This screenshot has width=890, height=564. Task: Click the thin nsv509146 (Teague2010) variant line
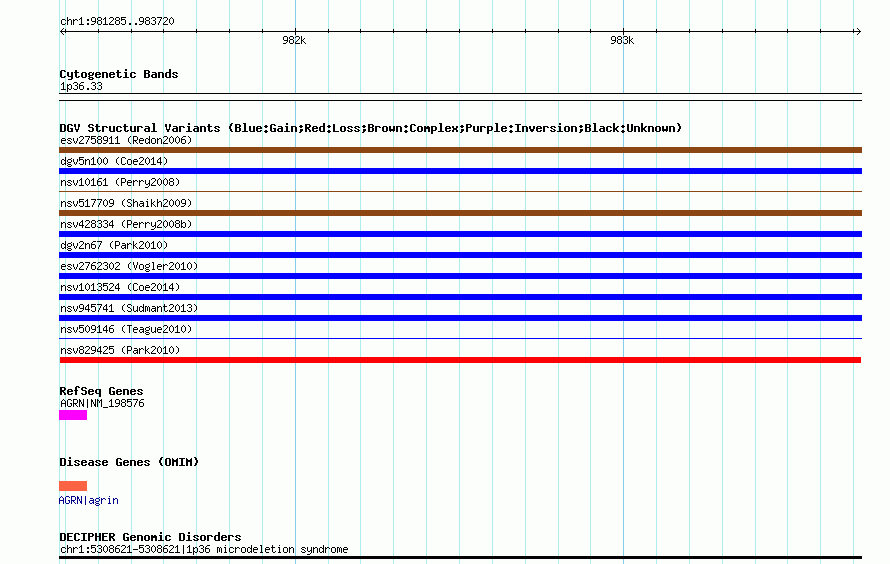click(x=460, y=339)
